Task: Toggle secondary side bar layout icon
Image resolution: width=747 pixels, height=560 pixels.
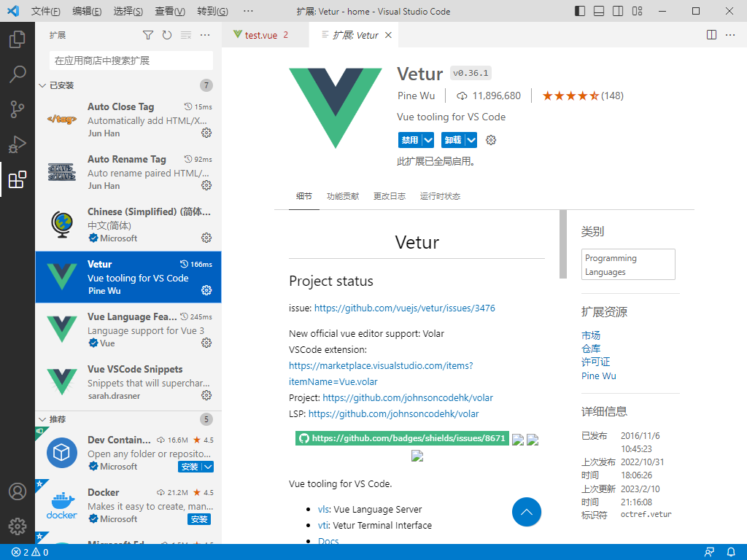Action: 618,11
